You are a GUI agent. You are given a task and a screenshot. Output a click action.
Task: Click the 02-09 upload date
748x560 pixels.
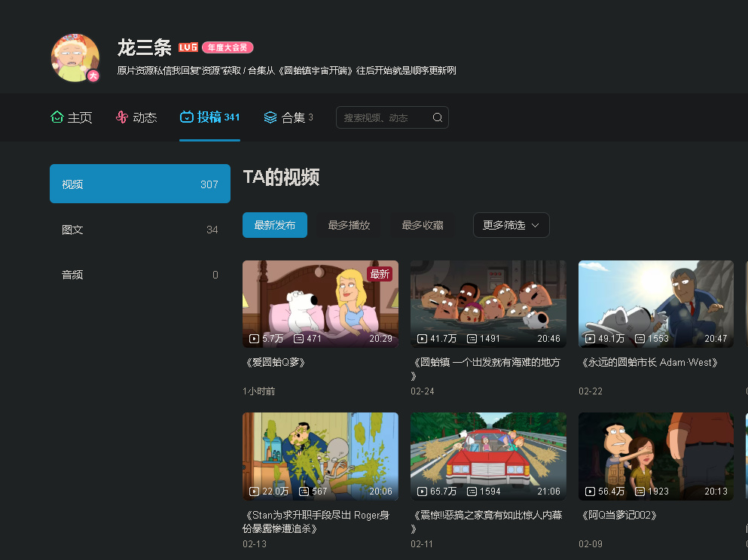point(591,543)
